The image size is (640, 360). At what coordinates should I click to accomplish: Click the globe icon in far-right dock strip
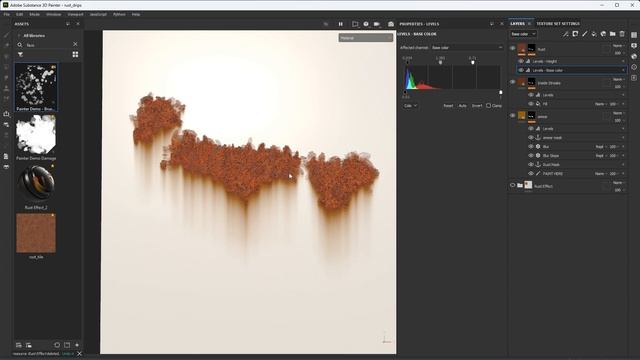[634, 56]
